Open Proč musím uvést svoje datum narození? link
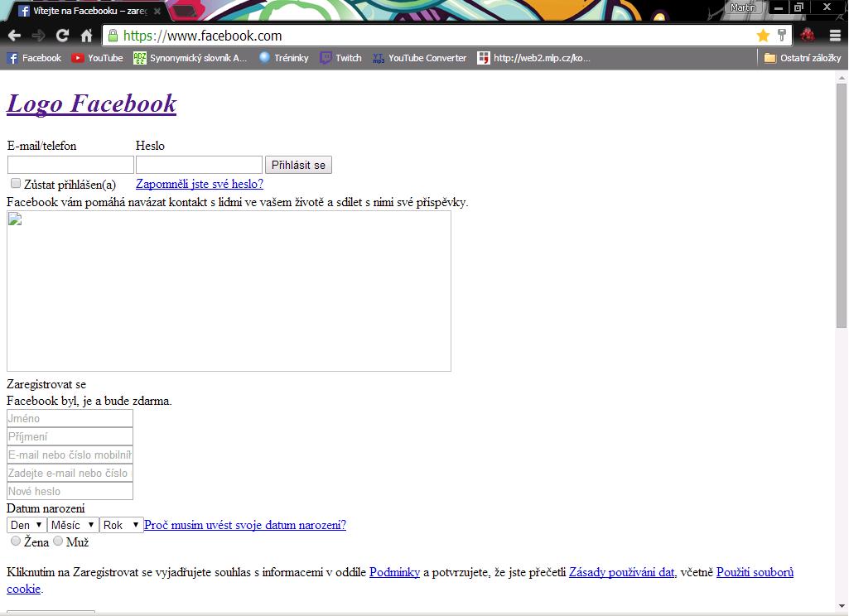This screenshot has height=616, width=849. (244, 525)
